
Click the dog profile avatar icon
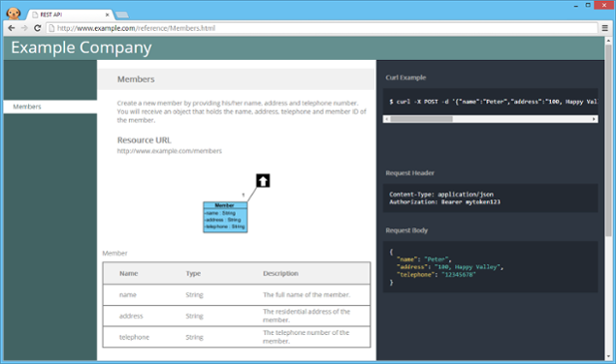pyautogui.click(x=13, y=13)
